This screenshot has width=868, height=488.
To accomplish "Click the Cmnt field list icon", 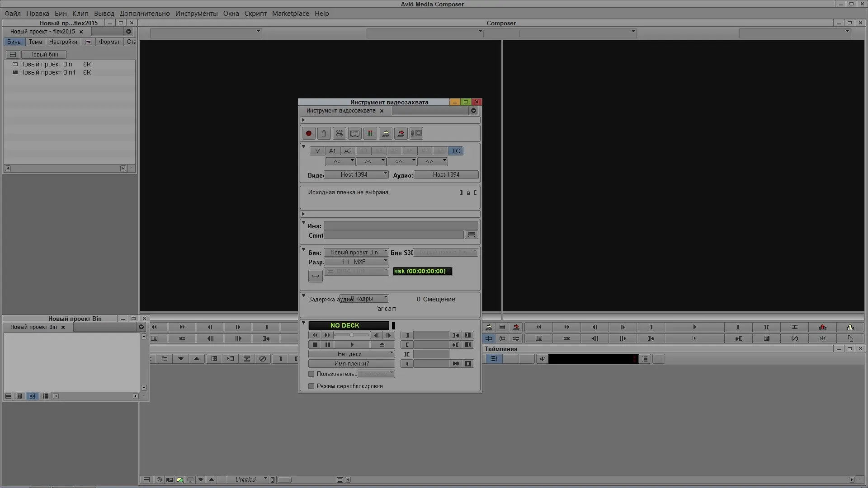I will pyautogui.click(x=471, y=235).
